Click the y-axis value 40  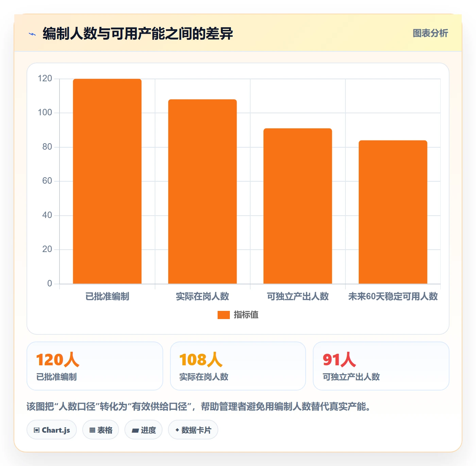point(47,215)
